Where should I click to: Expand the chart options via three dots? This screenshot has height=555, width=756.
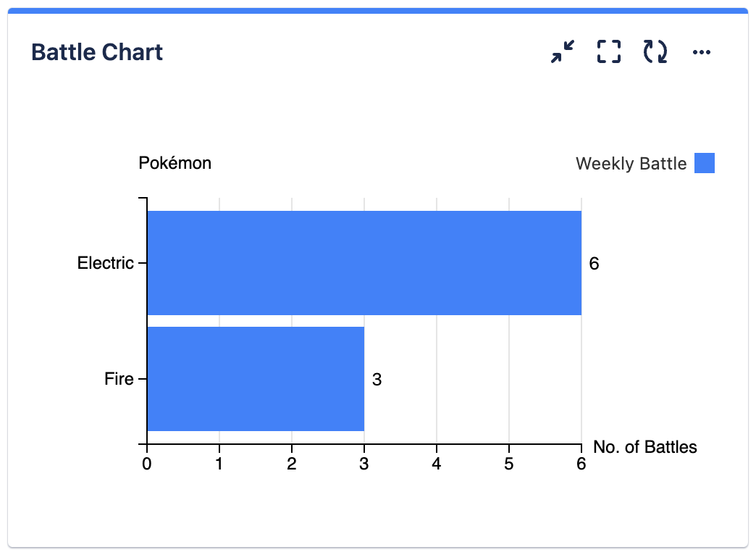(x=701, y=51)
